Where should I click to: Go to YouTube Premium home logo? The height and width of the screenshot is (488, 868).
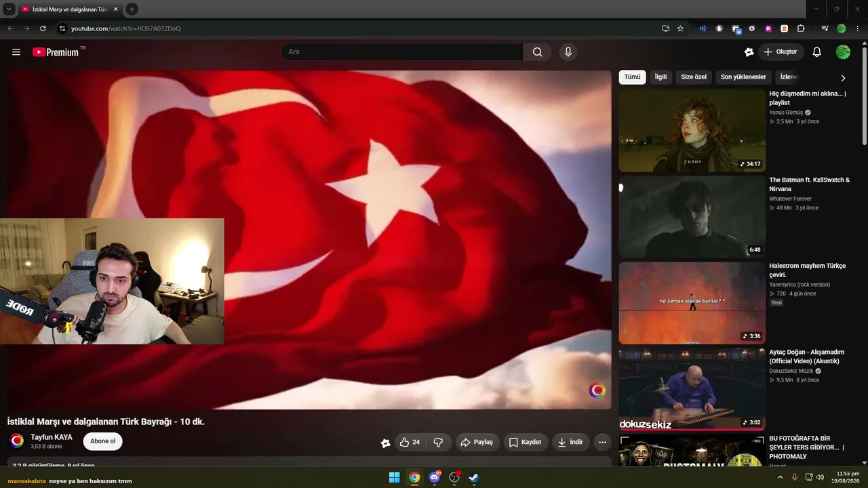56,52
